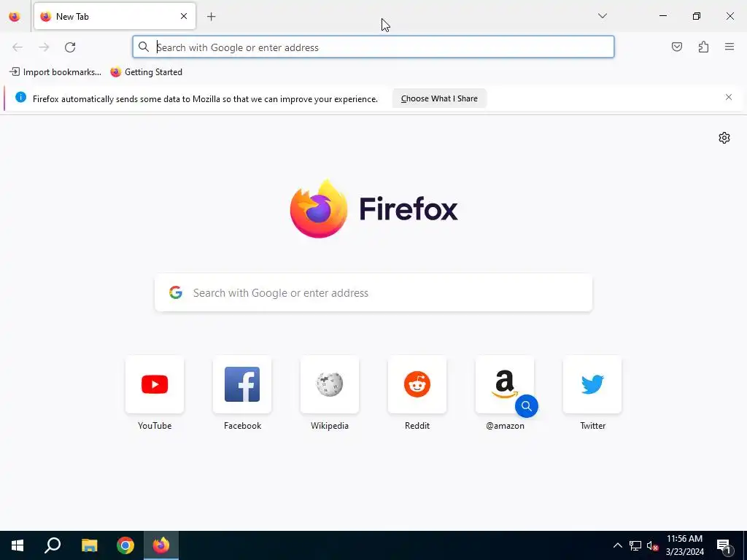Click the info icon in notification bar
The width and height of the screenshot is (747, 560).
pyautogui.click(x=20, y=97)
